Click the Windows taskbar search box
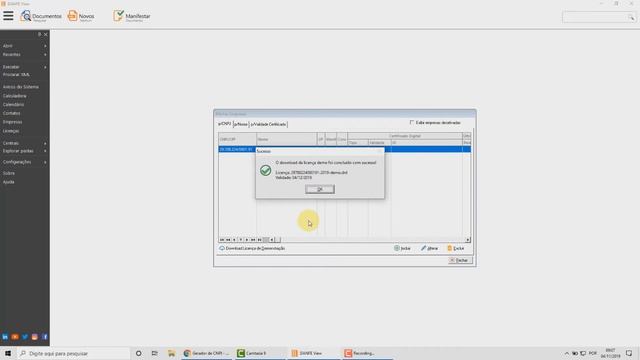640x360 pixels. point(73,353)
